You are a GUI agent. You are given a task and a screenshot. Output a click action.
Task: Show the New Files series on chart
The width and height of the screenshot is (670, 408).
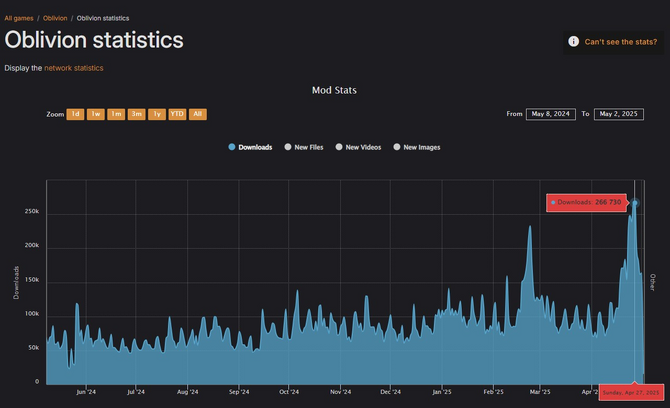[x=304, y=147]
